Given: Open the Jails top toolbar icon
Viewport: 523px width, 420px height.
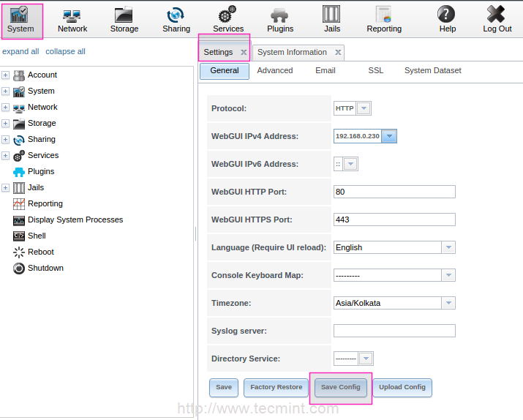Looking at the screenshot, I should pyautogui.click(x=331, y=15).
